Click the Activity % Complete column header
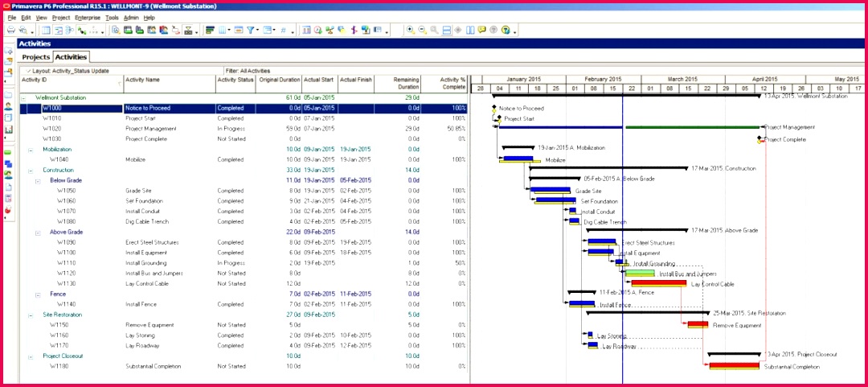 tap(444, 84)
